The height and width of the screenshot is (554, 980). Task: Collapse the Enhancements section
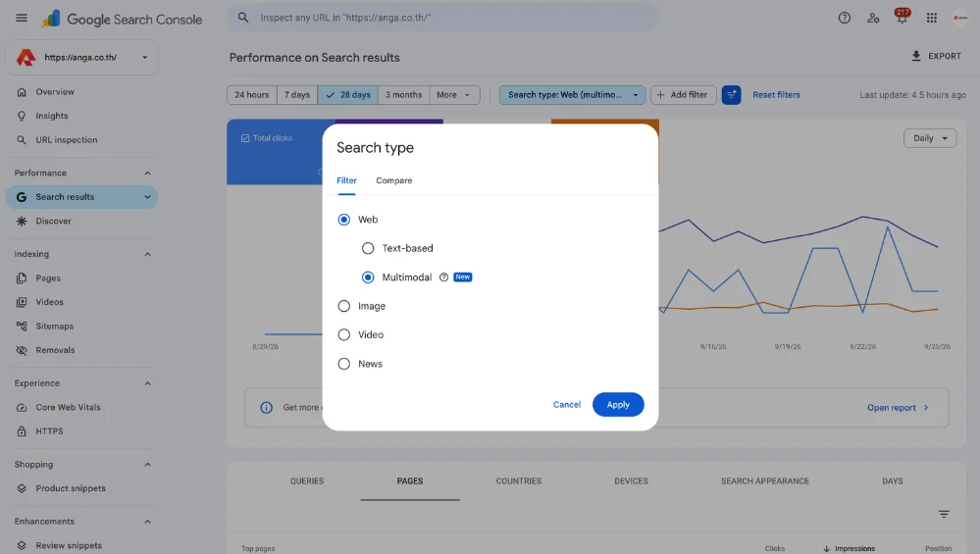coord(147,522)
